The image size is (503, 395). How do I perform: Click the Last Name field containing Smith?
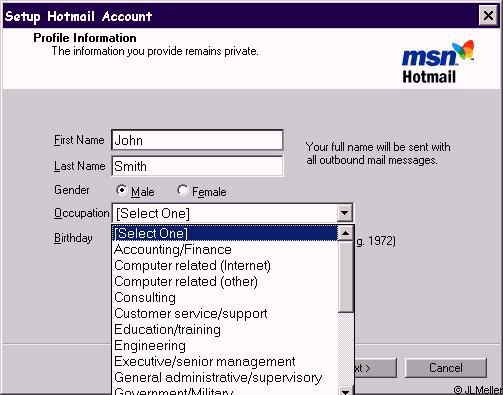coord(197,166)
